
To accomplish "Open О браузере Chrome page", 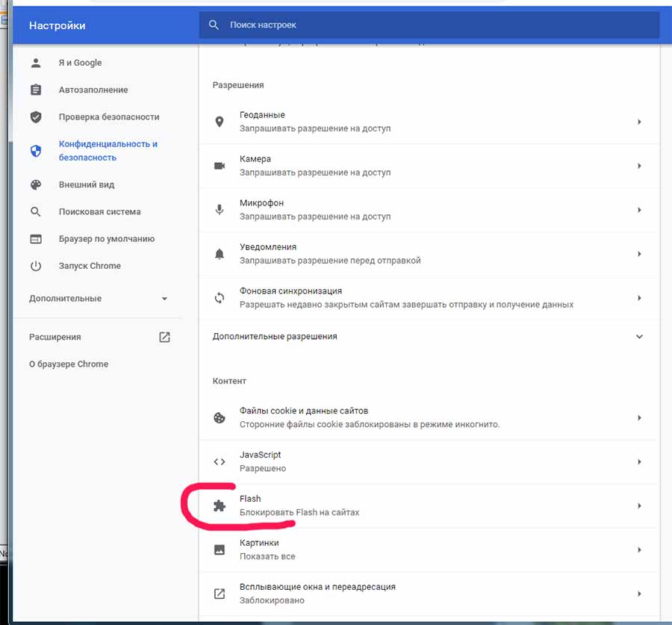I will (x=69, y=364).
